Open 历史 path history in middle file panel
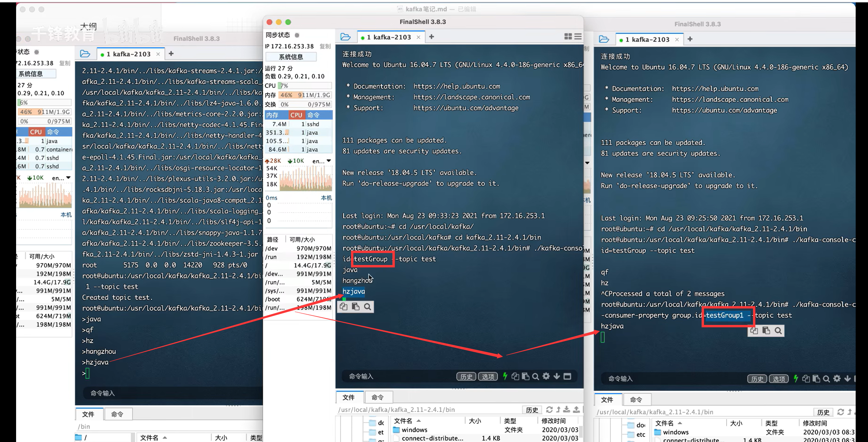 [532, 410]
